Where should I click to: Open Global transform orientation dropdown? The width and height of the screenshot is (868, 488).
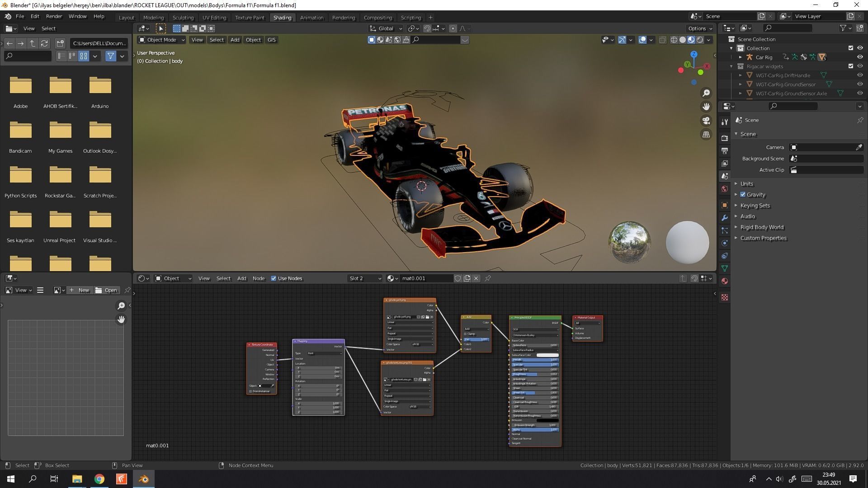coord(386,28)
